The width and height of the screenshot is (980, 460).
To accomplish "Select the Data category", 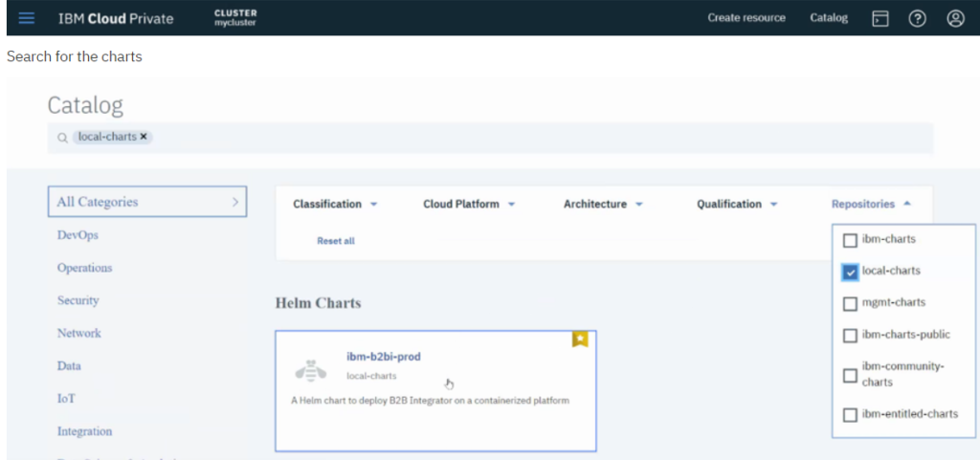I will [x=69, y=365].
